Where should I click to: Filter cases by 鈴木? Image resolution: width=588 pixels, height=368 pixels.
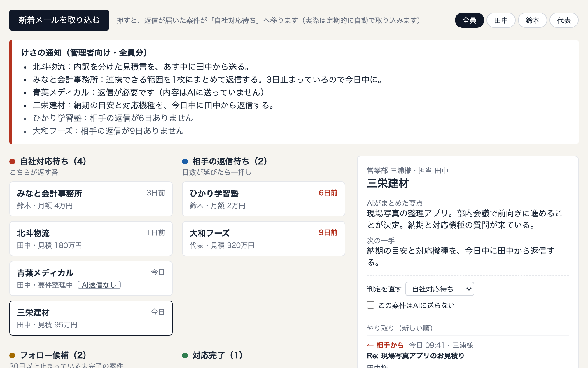click(x=532, y=20)
